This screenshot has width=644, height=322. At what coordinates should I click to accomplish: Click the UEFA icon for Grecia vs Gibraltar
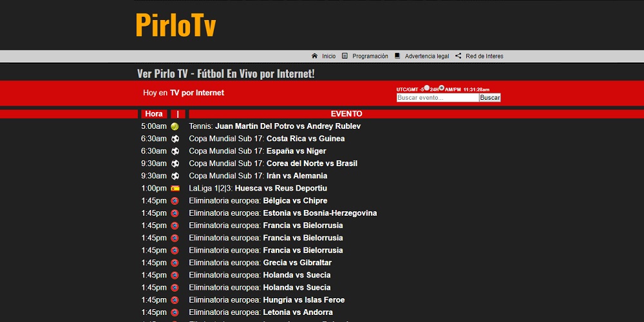[x=175, y=263]
